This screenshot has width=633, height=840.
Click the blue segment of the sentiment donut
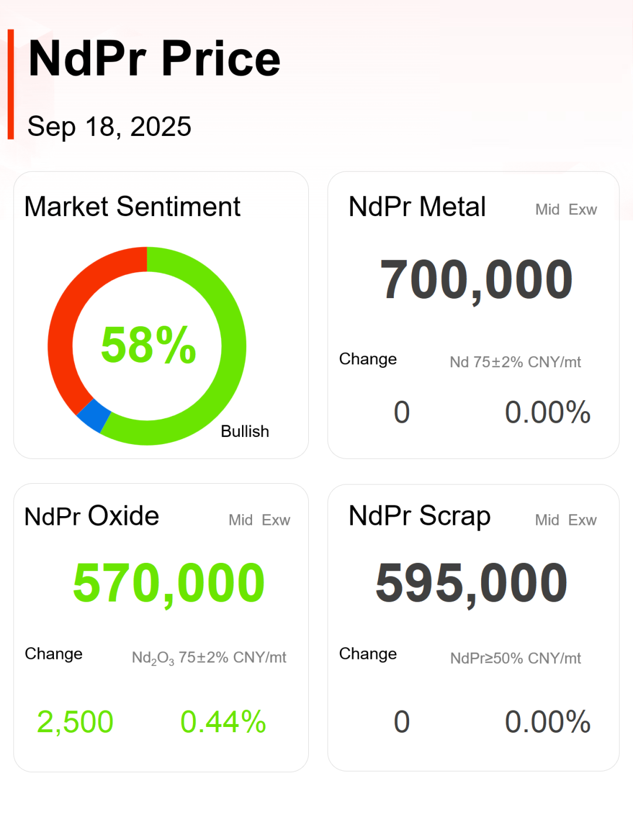94,415
